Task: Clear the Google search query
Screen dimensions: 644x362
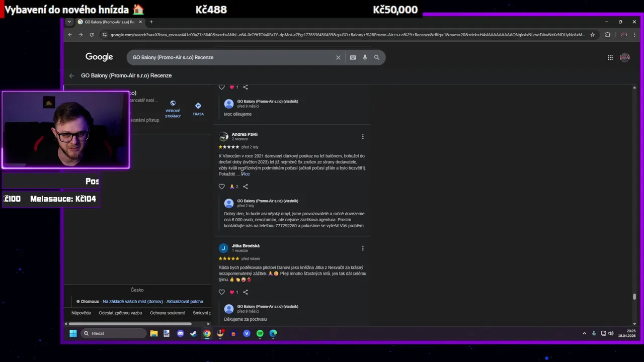Action: [338, 57]
